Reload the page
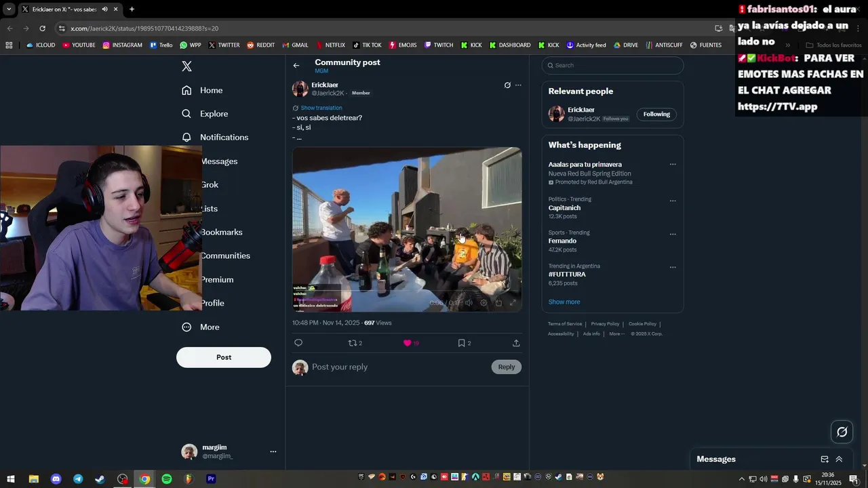The image size is (868, 488). click(42, 28)
